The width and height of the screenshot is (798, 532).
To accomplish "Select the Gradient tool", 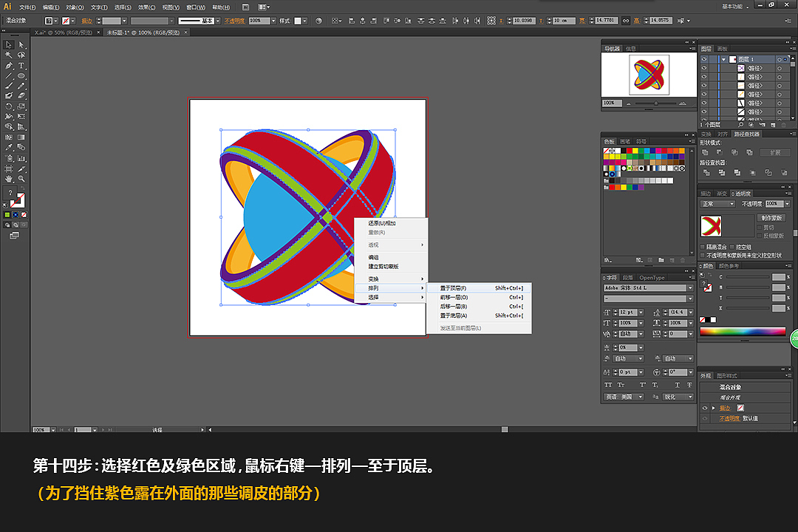I will coord(21,137).
